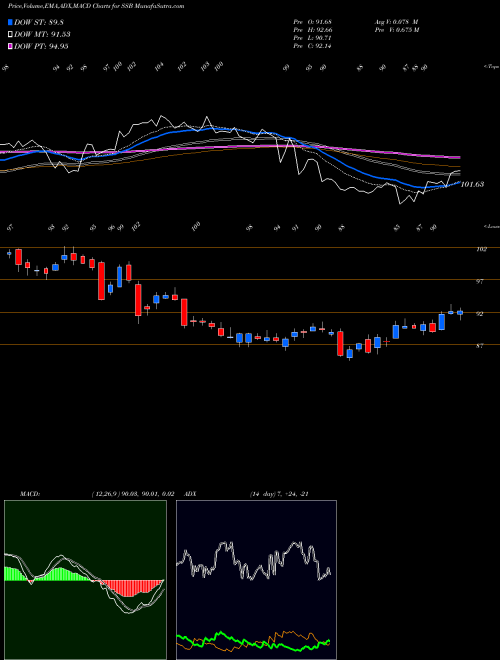Select the 'DOW MT: 91.53' legend label
The width and height of the screenshot is (500, 660).
tap(42, 35)
